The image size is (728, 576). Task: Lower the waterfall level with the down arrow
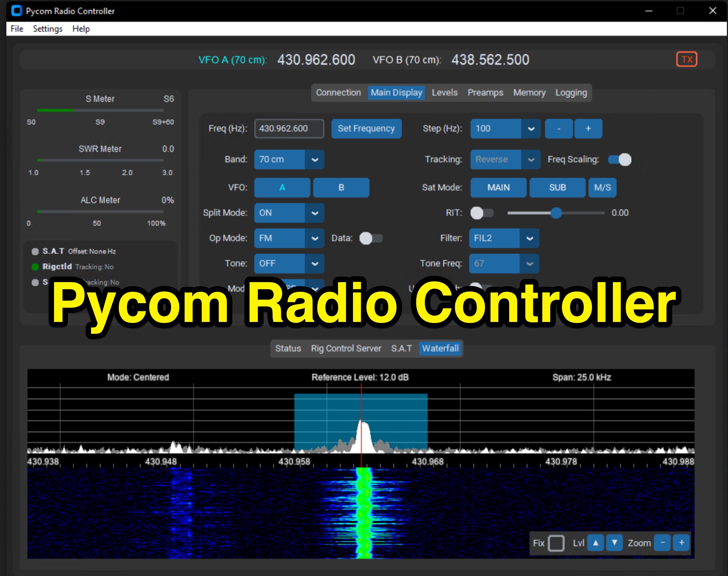(614, 543)
